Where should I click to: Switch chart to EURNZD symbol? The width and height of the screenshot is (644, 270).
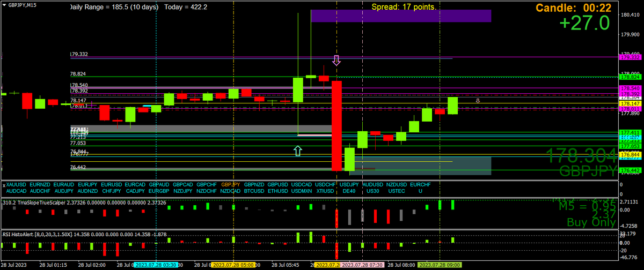tap(40, 184)
